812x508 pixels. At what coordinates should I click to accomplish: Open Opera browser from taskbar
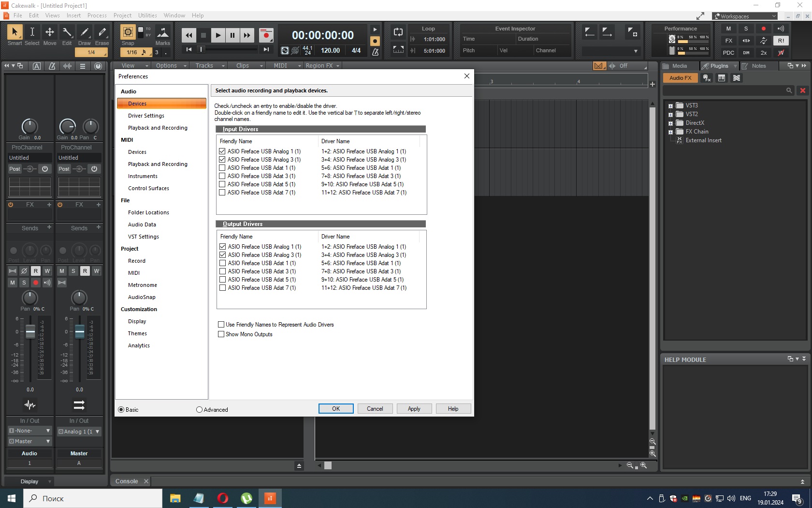[223, 498]
